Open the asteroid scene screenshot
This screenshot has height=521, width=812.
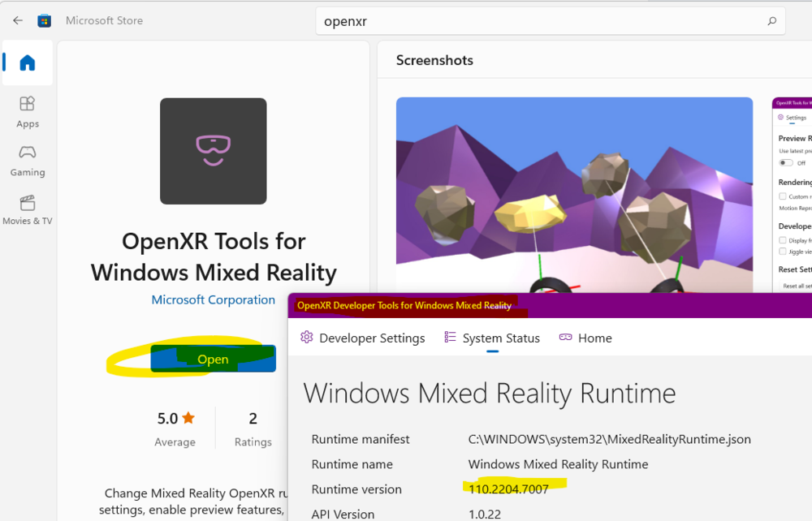(574, 195)
